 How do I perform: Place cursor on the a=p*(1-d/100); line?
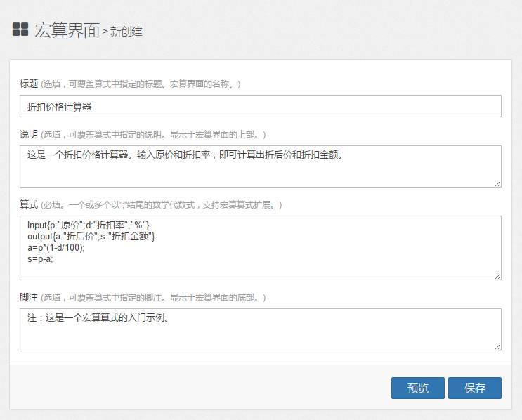56,248
